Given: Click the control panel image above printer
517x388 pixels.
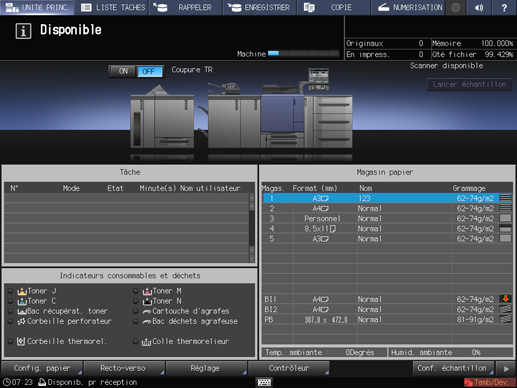Looking at the screenshot, I should pyautogui.click(x=318, y=79).
